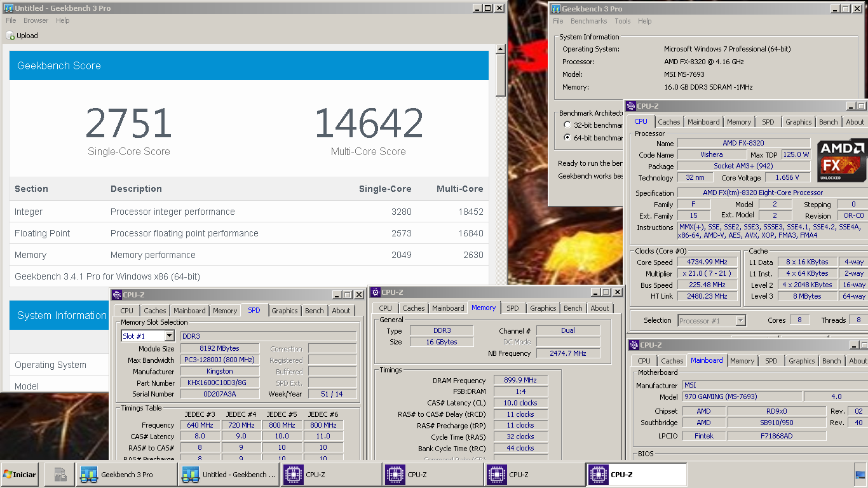Open Graphics tab in CPU-Z Memory window

tap(543, 308)
